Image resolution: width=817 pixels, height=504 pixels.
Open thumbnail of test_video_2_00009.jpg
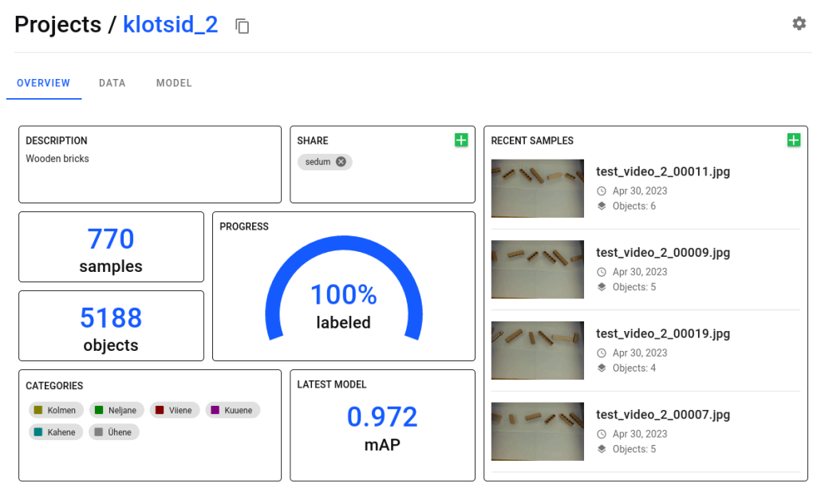(537, 270)
